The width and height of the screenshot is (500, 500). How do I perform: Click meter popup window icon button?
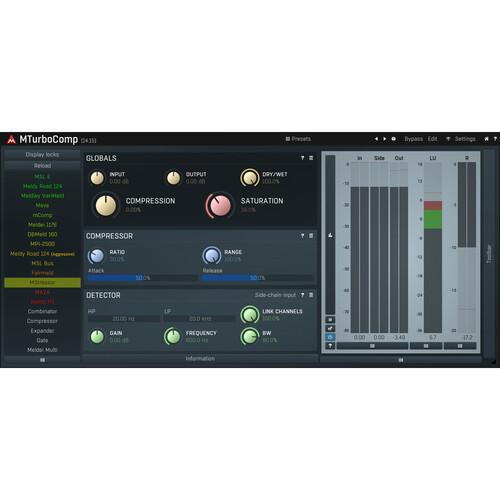[330, 328]
